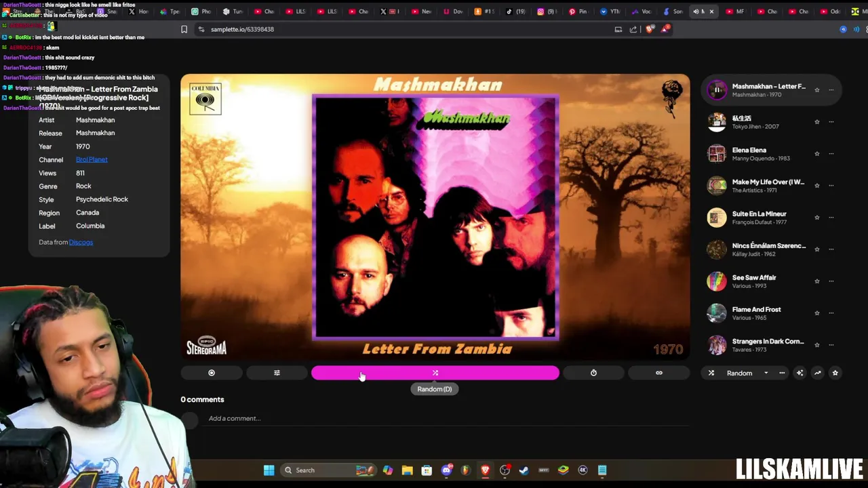Open the more options for the 私生活 track
This screenshot has height=488, width=868.
click(x=831, y=122)
